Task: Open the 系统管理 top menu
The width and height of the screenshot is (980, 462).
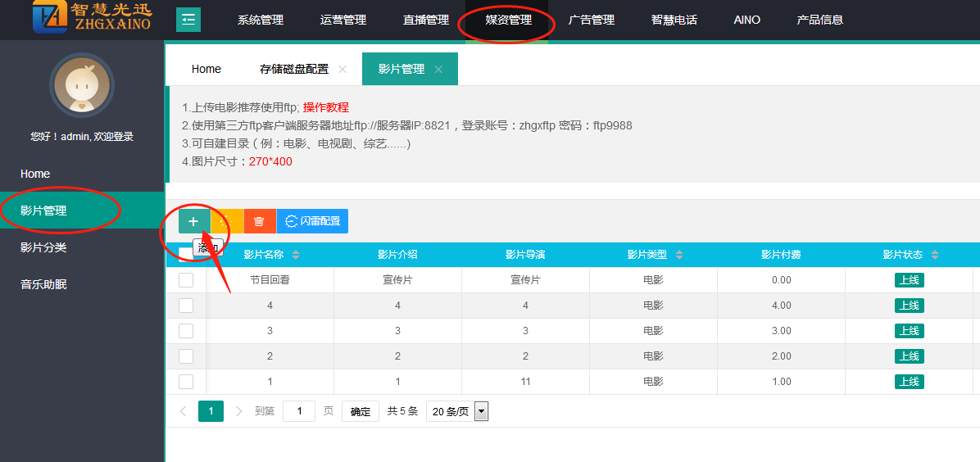Action: coord(261,20)
